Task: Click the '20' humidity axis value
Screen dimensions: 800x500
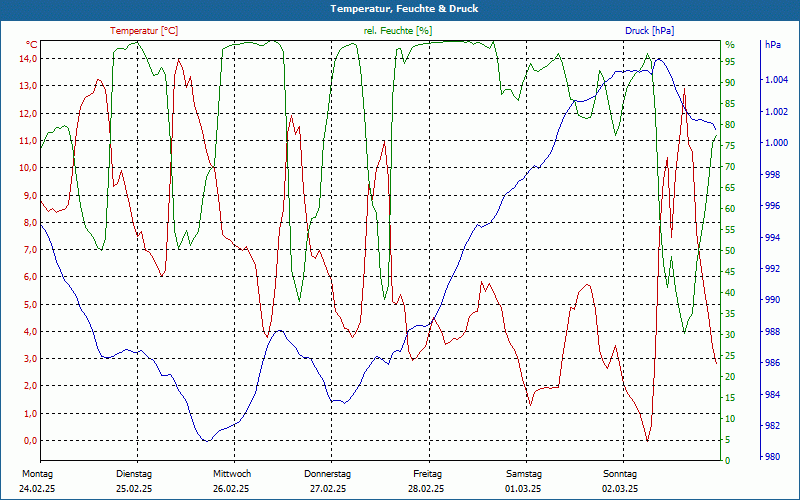Action: (730, 377)
